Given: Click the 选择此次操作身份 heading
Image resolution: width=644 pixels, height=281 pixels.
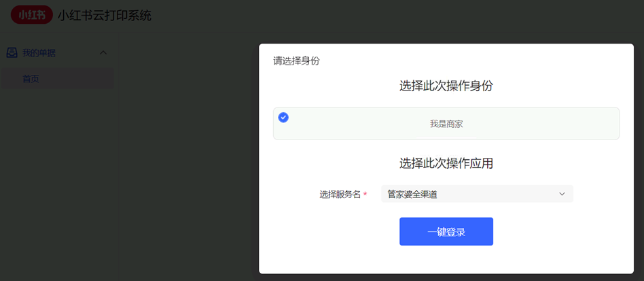Looking at the screenshot, I should [x=446, y=86].
